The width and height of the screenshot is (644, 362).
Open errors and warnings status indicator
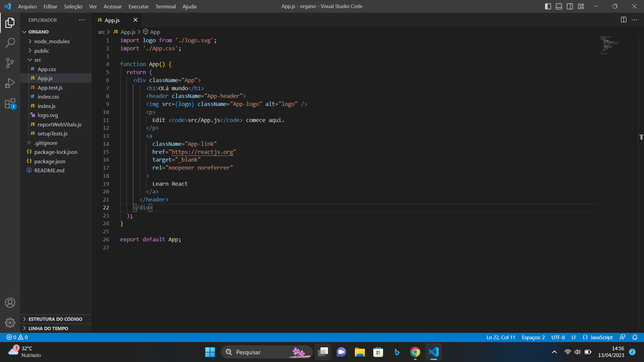(17, 337)
